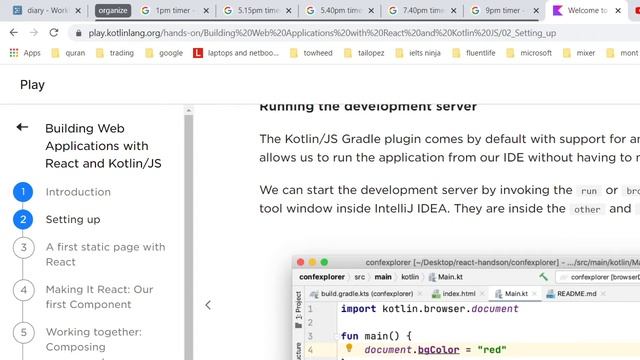Click the sidebar vertical scrollbar

point(189,237)
